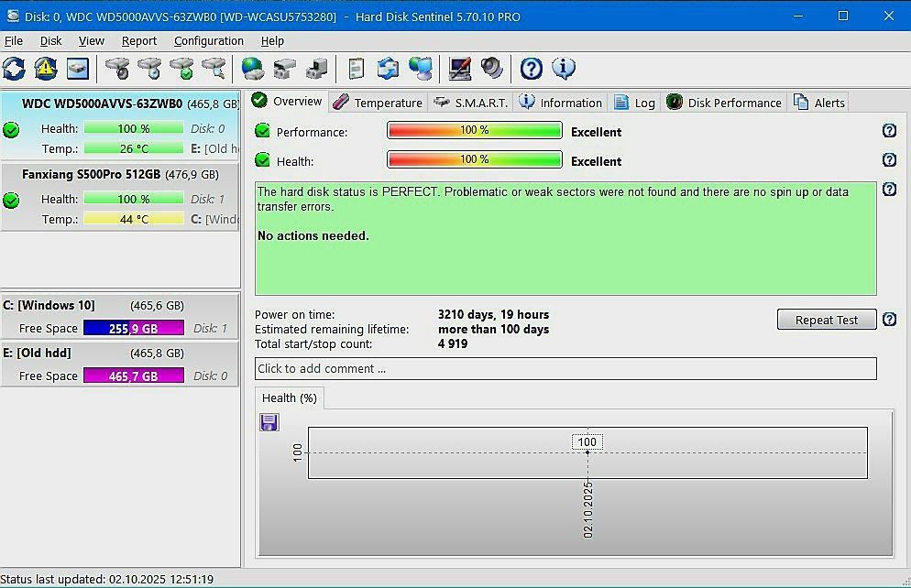Switch to the Disk Performance tab
The height and width of the screenshot is (588, 911).
724,103
